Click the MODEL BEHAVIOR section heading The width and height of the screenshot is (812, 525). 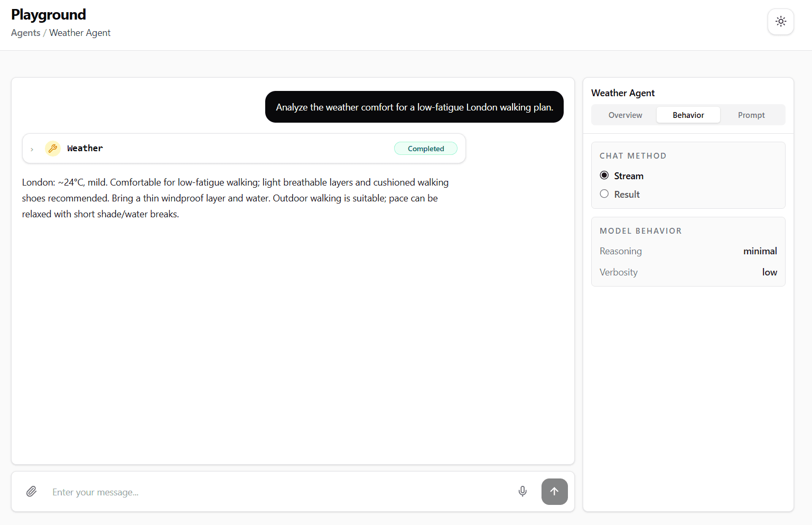tap(640, 231)
